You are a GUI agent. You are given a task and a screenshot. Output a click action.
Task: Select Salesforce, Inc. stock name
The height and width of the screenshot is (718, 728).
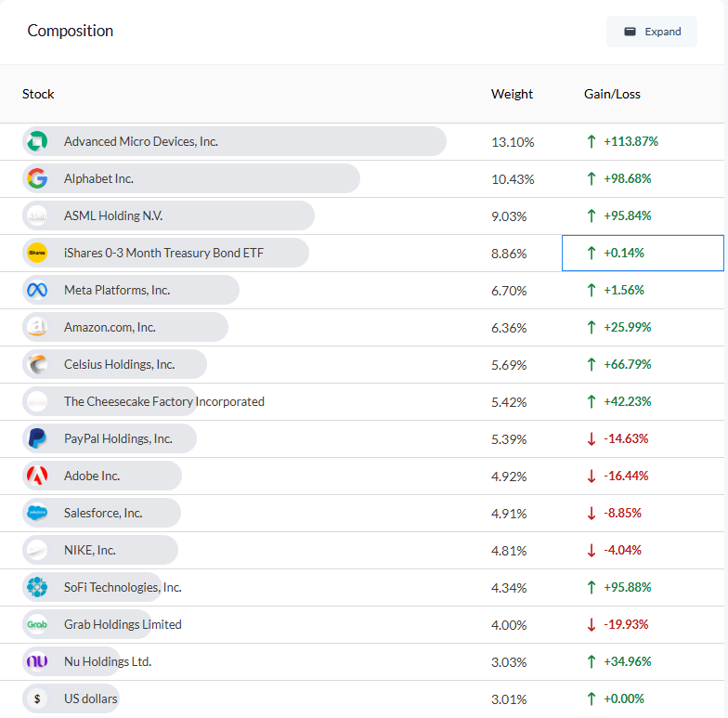103,513
